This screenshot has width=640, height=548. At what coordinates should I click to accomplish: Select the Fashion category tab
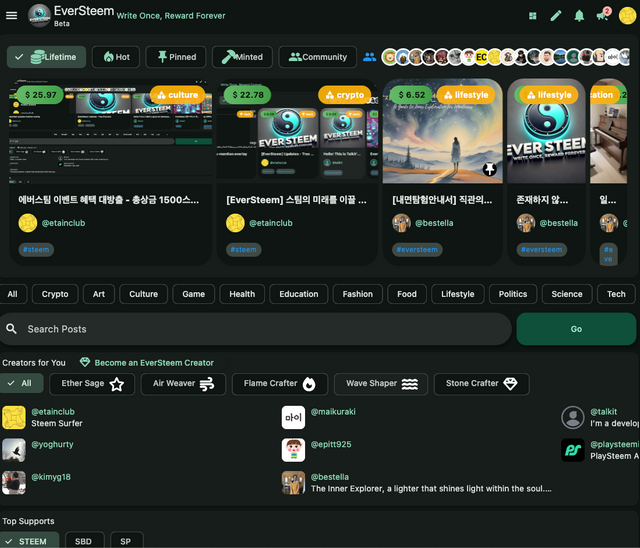[358, 294]
